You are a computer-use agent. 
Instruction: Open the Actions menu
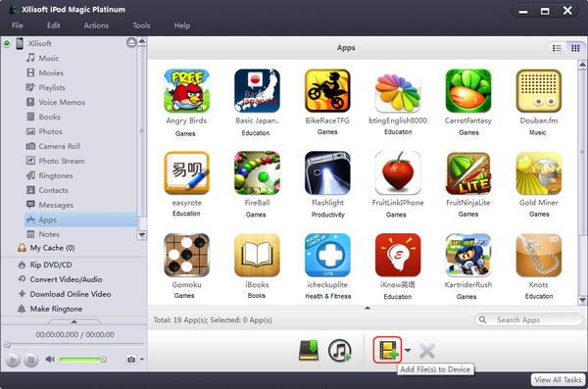(96, 25)
